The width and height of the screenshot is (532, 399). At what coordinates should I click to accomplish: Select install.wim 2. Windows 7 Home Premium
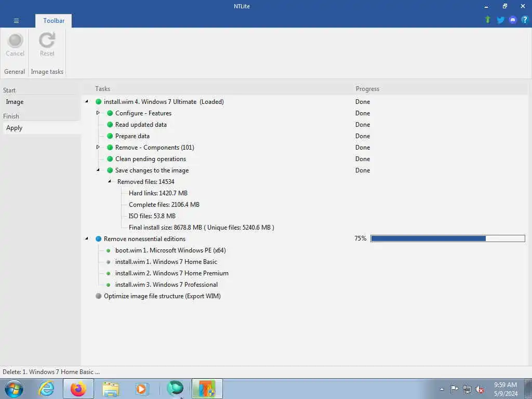(x=171, y=273)
